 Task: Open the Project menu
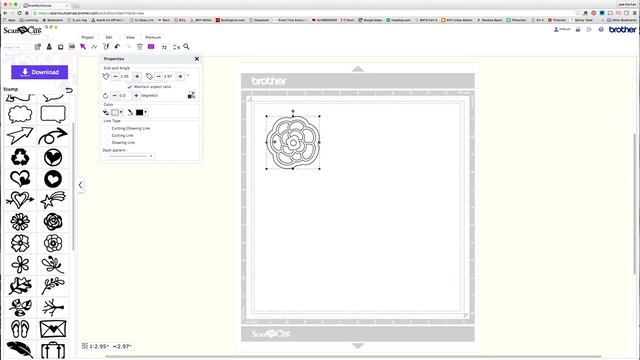pos(87,37)
